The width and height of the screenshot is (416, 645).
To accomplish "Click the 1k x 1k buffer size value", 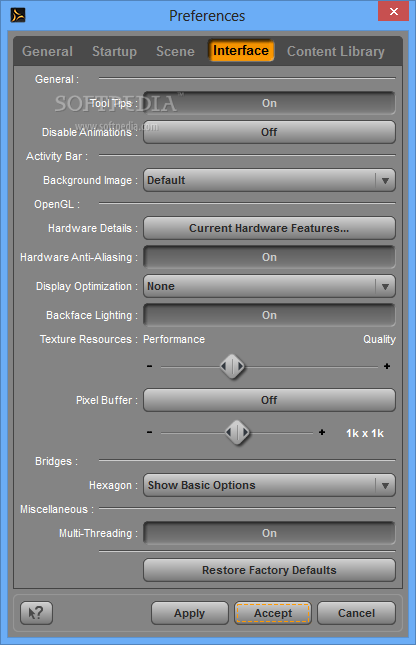I will point(365,433).
